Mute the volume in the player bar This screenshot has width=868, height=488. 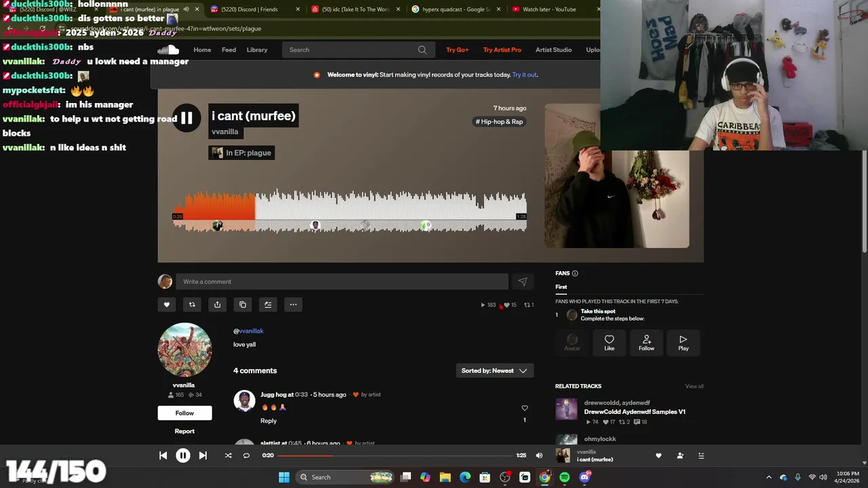(539, 455)
